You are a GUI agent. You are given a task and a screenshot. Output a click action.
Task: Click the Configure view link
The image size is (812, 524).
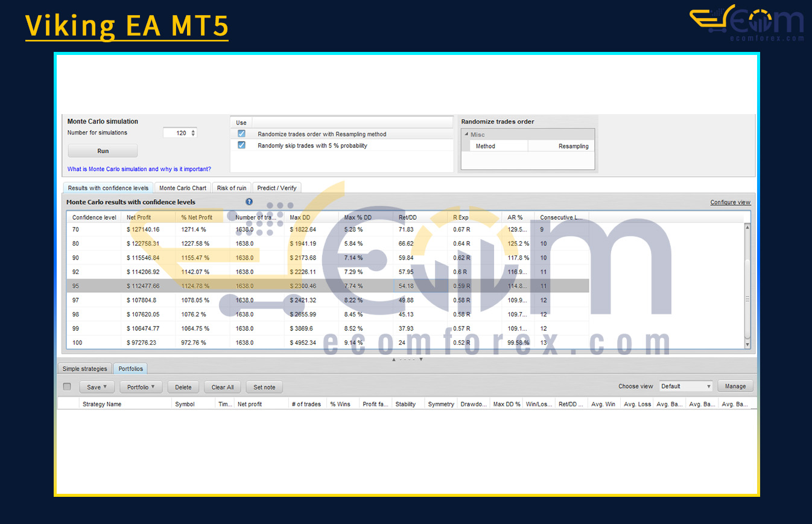click(x=731, y=202)
